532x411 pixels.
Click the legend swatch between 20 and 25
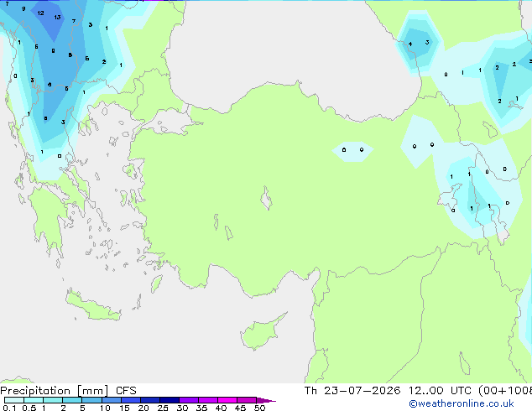(149, 400)
